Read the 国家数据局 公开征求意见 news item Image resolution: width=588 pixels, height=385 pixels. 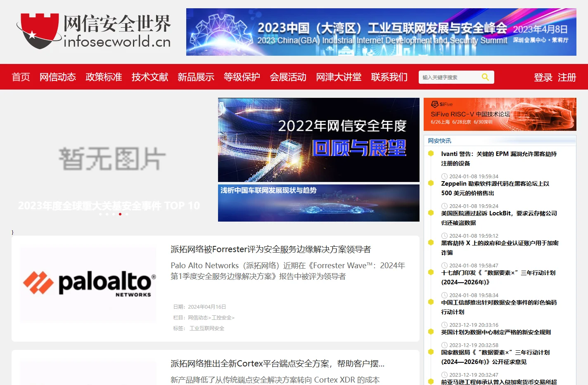(495, 357)
